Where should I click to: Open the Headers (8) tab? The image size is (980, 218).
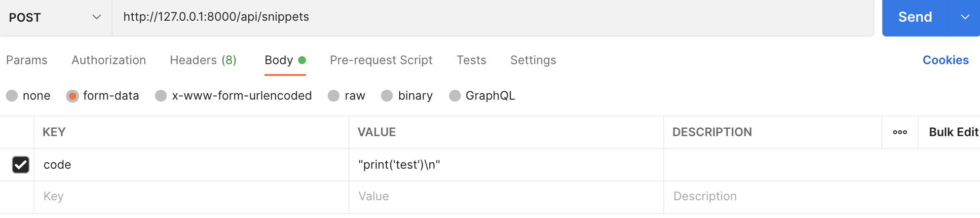pos(203,60)
